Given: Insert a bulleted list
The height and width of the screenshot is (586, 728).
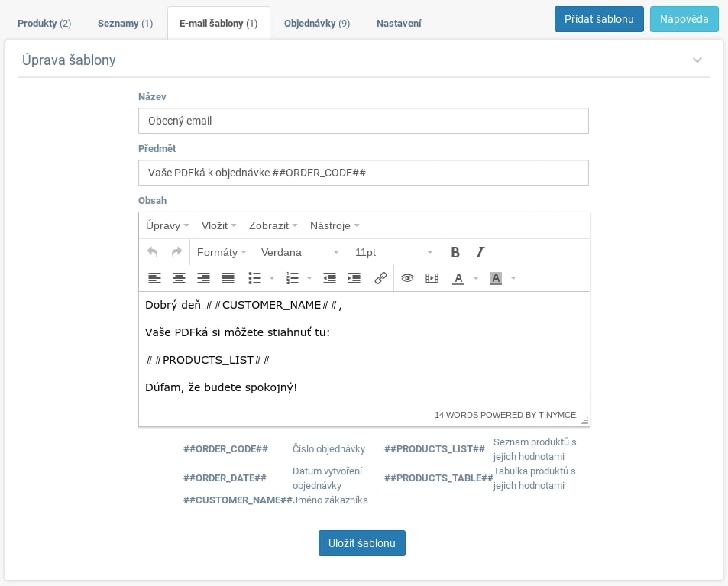Looking at the screenshot, I should click(255, 278).
